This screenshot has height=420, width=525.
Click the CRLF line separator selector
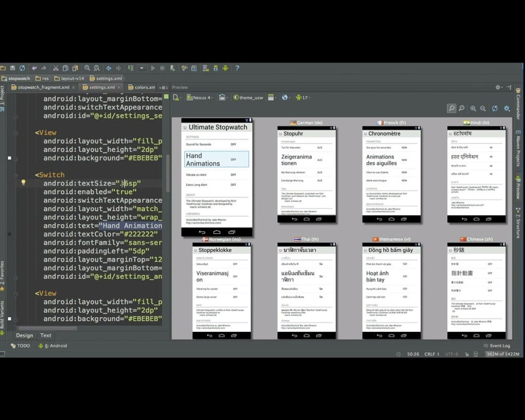pos(432,354)
